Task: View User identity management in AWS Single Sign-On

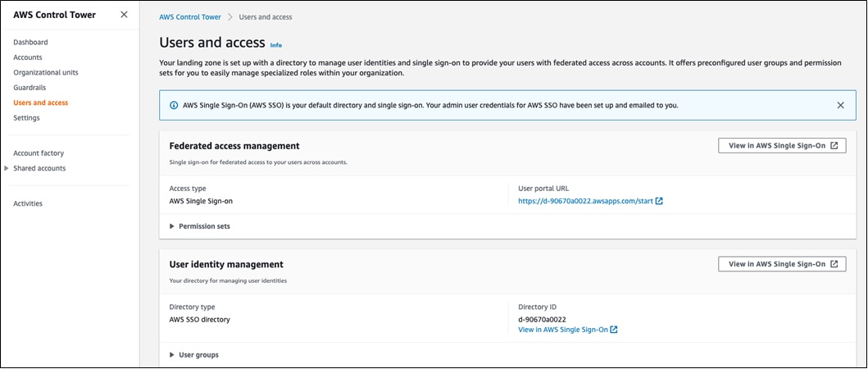Action: click(x=782, y=264)
